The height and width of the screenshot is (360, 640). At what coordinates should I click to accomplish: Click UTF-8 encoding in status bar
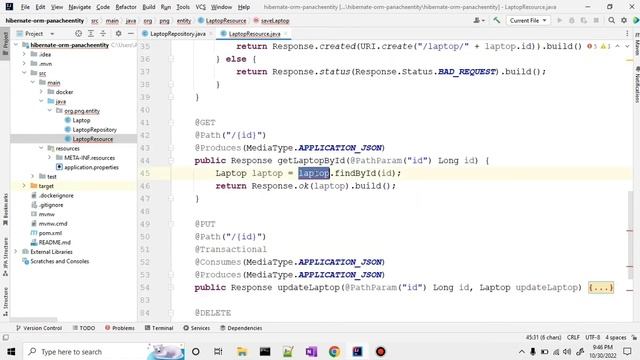pos(592,337)
